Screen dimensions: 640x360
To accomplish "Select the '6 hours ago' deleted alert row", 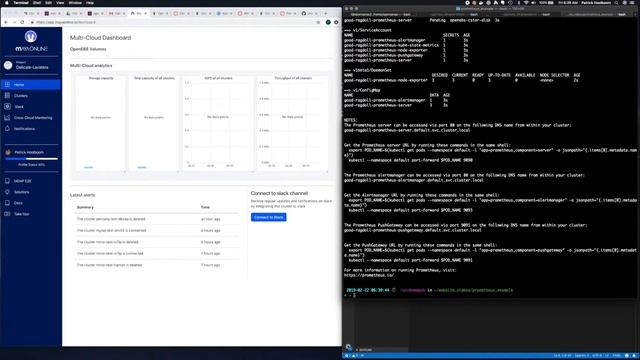I will click(157, 242).
